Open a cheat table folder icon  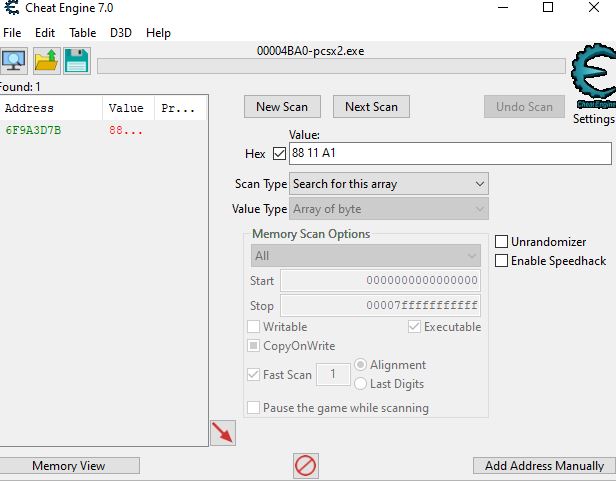tap(46, 61)
